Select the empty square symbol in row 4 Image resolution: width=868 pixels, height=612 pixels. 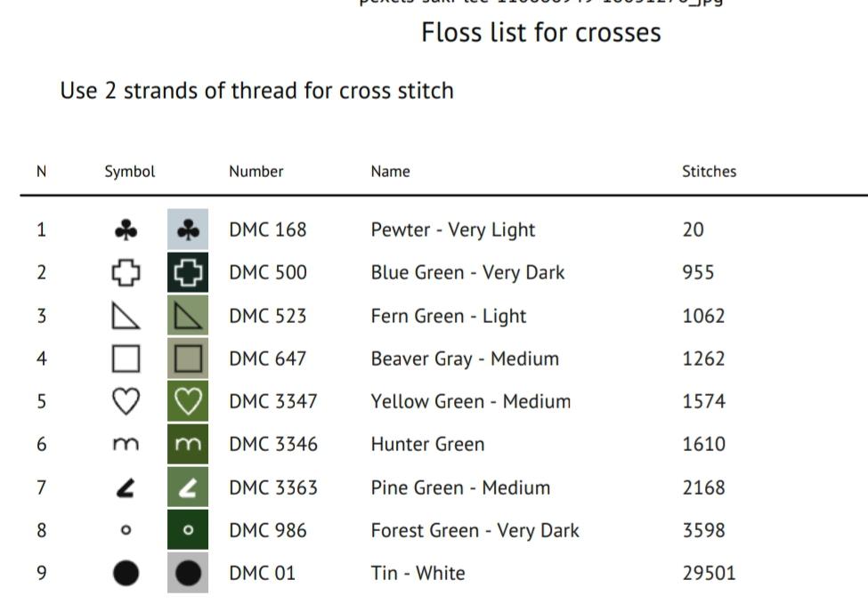[x=126, y=358]
